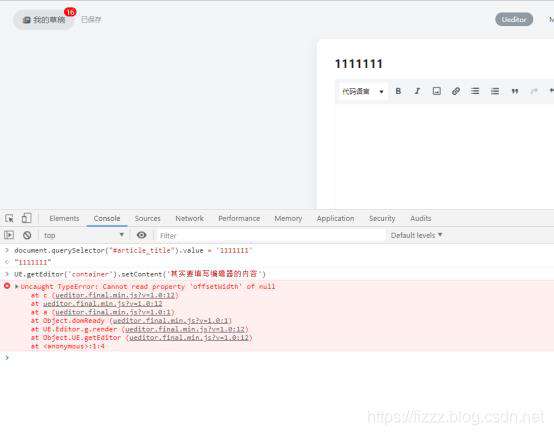Show the console sidebar icon
This screenshot has height=435, width=554.
tap(9, 235)
